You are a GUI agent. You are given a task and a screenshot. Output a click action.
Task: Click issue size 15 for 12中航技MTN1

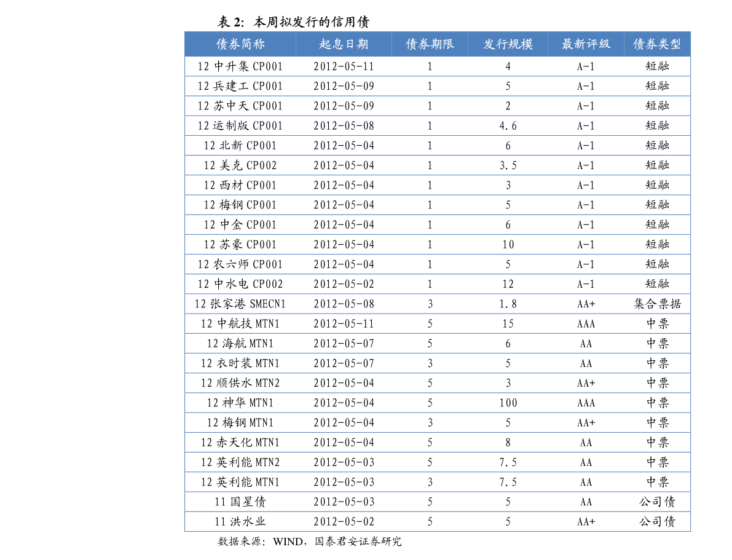point(508,324)
